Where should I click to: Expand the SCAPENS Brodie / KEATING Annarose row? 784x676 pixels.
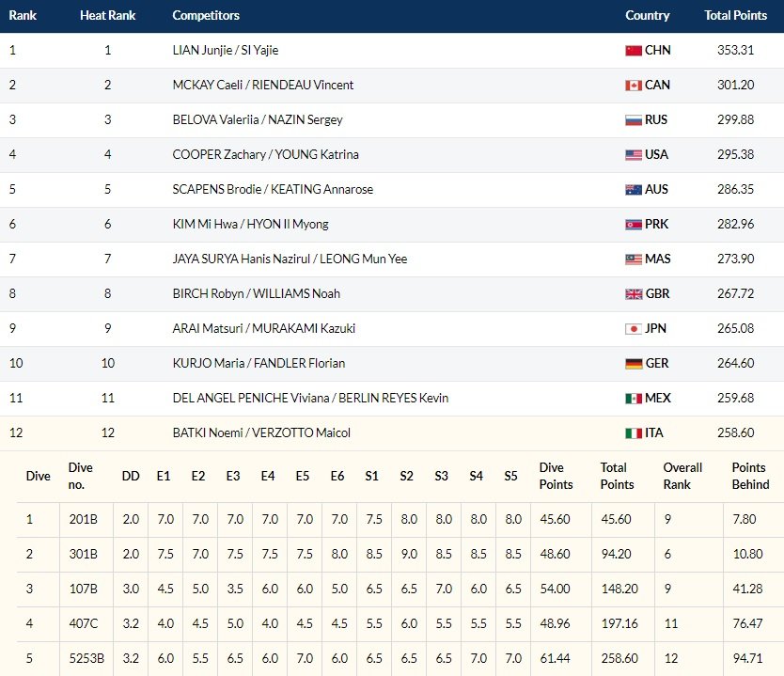tap(392, 190)
